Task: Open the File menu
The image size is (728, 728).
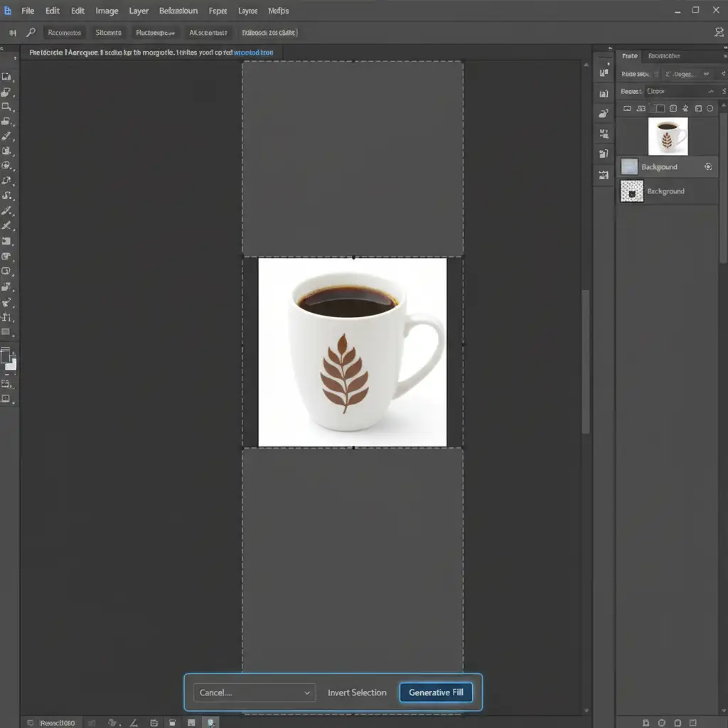Action: [28, 11]
